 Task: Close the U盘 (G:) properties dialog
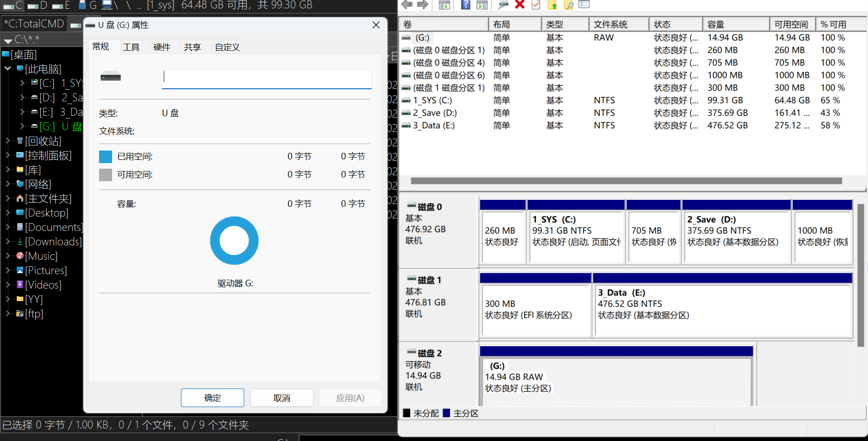pos(376,25)
